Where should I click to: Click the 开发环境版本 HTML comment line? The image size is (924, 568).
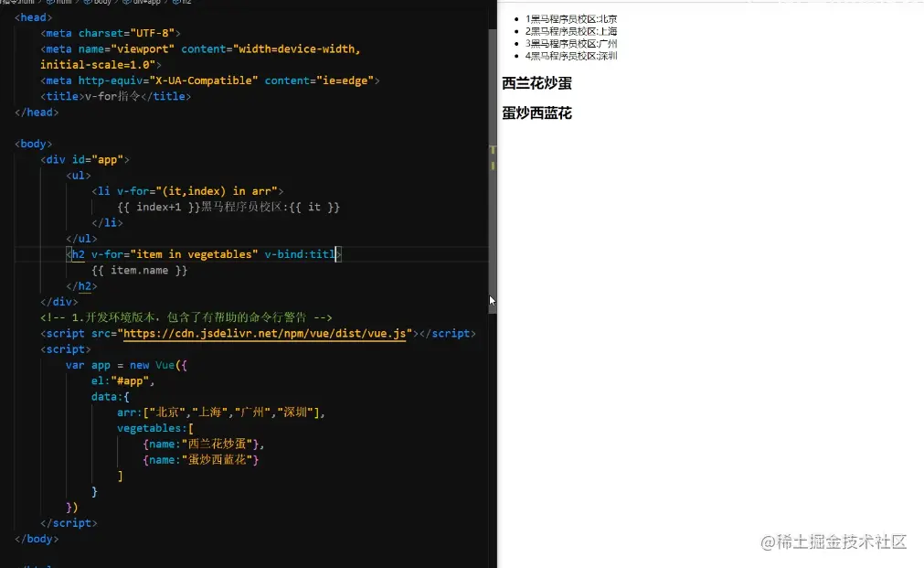(x=186, y=317)
